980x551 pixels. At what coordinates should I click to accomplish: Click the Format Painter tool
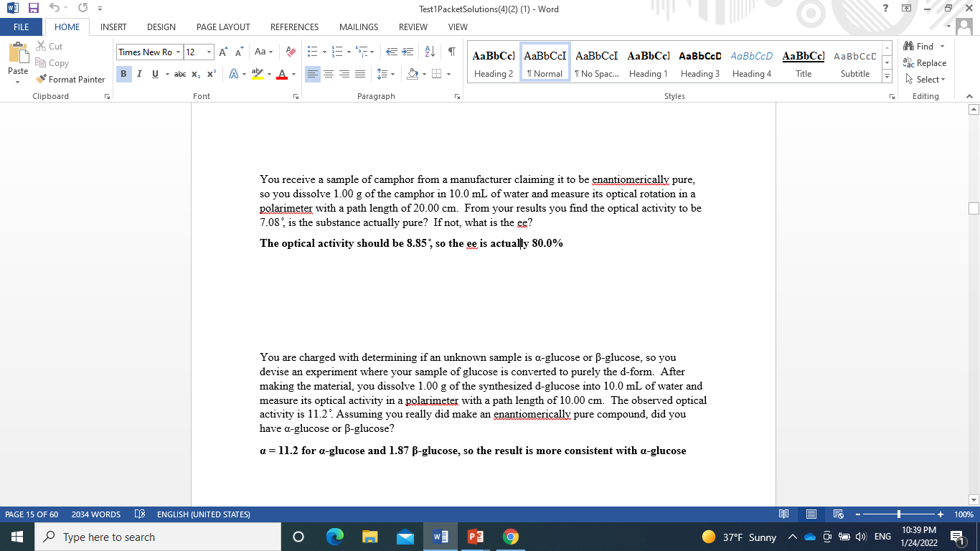70,79
